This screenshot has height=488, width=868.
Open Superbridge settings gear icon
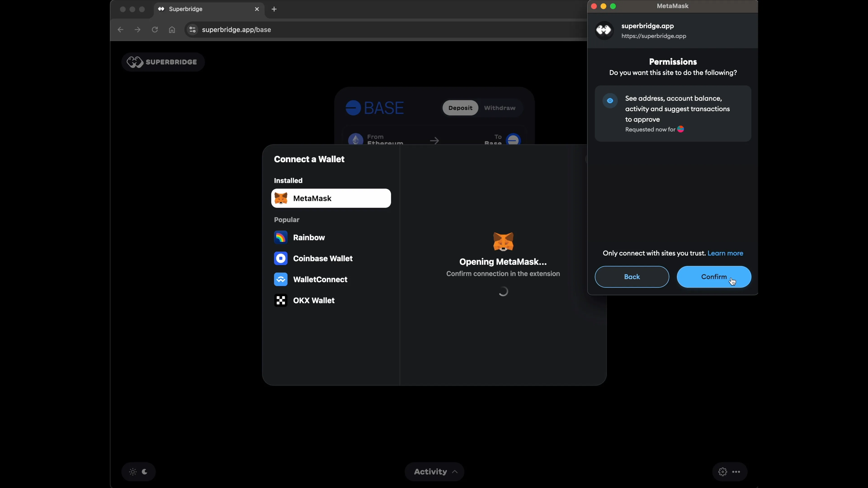coord(722,472)
